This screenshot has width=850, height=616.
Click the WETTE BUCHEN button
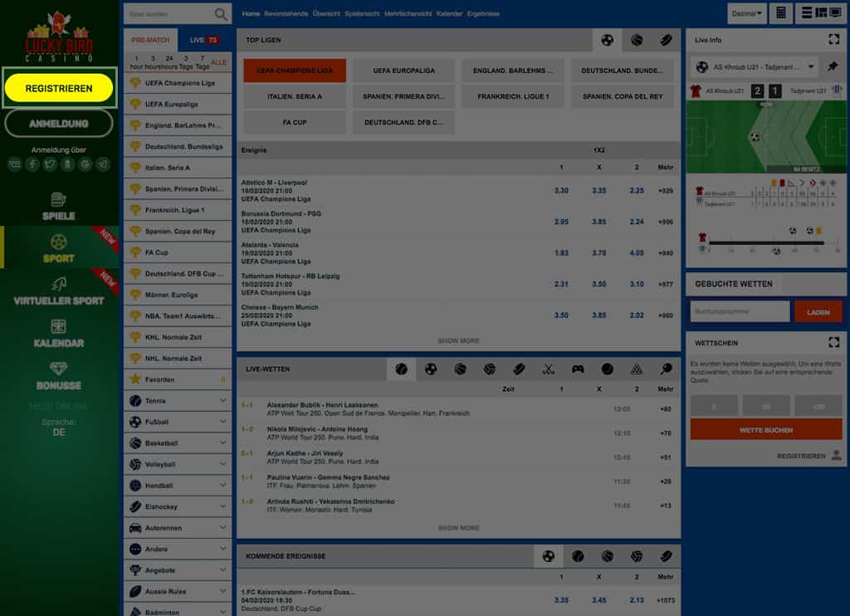(x=766, y=430)
